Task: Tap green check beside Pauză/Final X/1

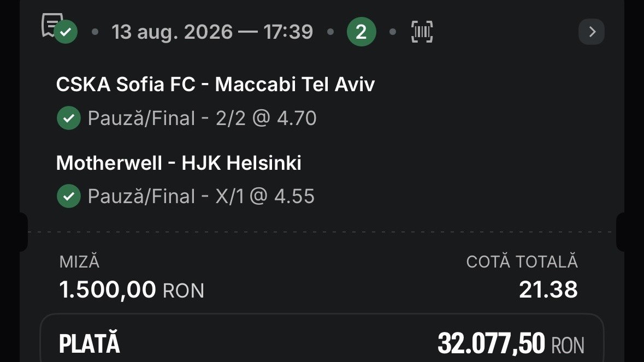Action: coord(69,196)
